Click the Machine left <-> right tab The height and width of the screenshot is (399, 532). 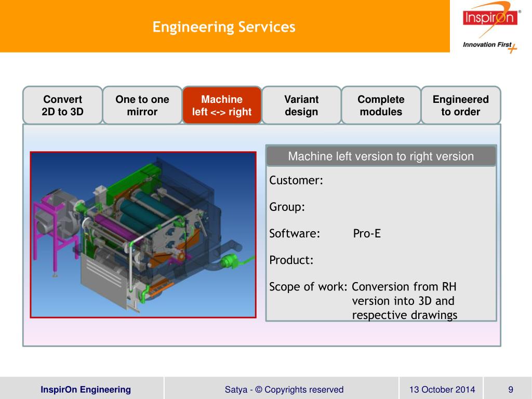[222, 105]
